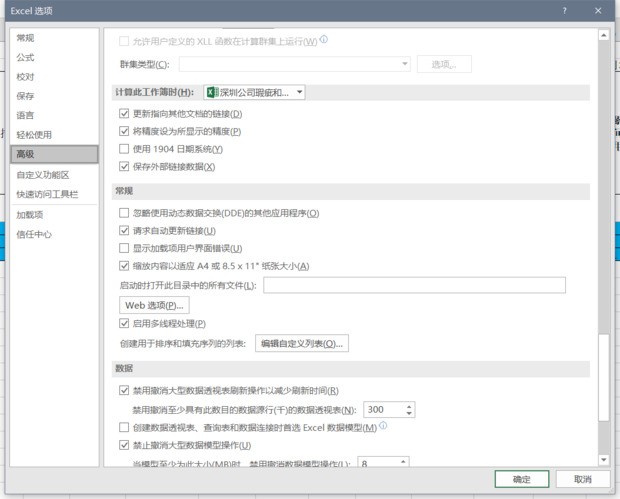Click the Web 选项 button
620x499 pixels.
click(153, 305)
